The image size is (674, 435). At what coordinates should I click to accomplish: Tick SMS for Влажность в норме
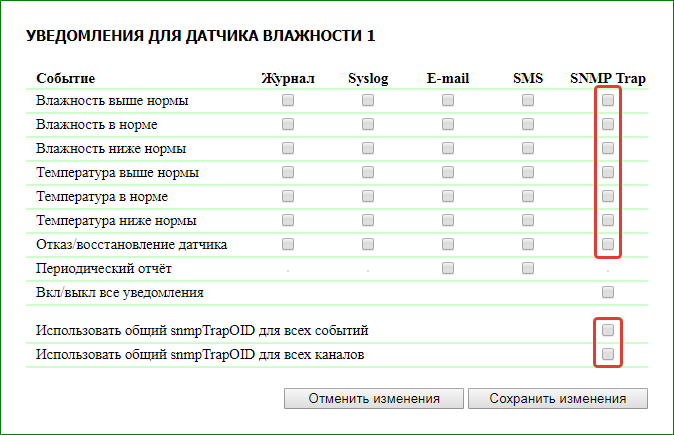tap(528, 124)
